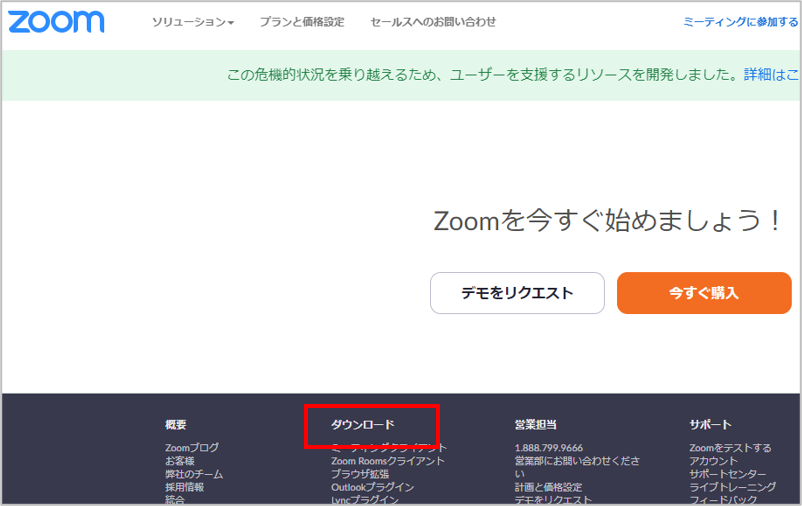
Task: Select セールスへのお問い合わせ in the navigation bar
Action: (x=432, y=22)
